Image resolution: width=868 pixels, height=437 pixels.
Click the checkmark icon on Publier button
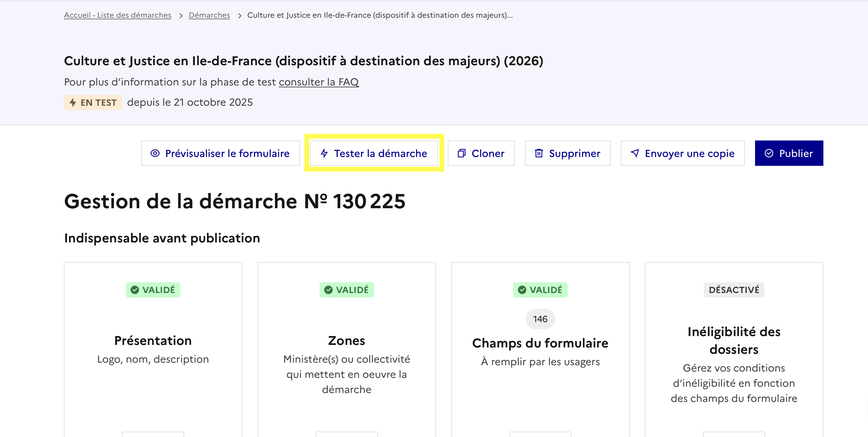(x=769, y=153)
